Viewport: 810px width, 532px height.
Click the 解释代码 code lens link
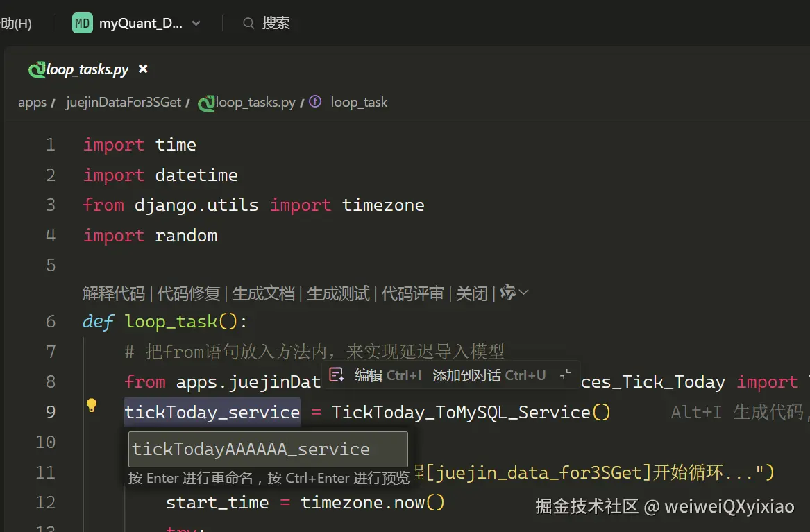click(113, 293)
